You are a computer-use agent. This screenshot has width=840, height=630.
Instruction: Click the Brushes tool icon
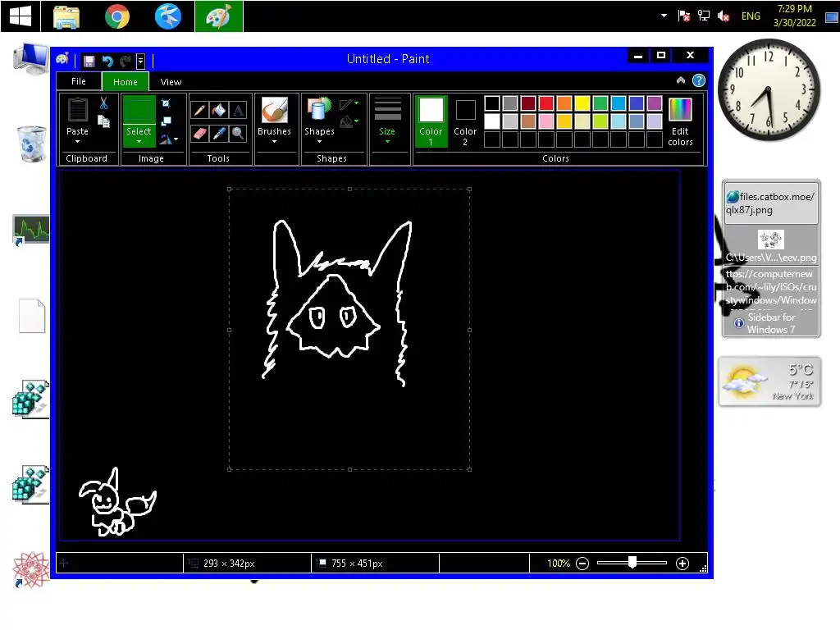click(274, 110)
